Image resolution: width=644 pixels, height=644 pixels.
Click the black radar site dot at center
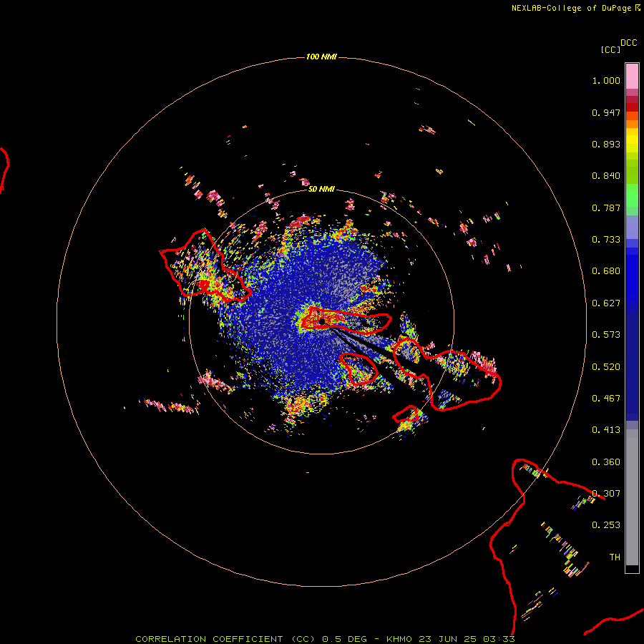[x=322, y=321]
